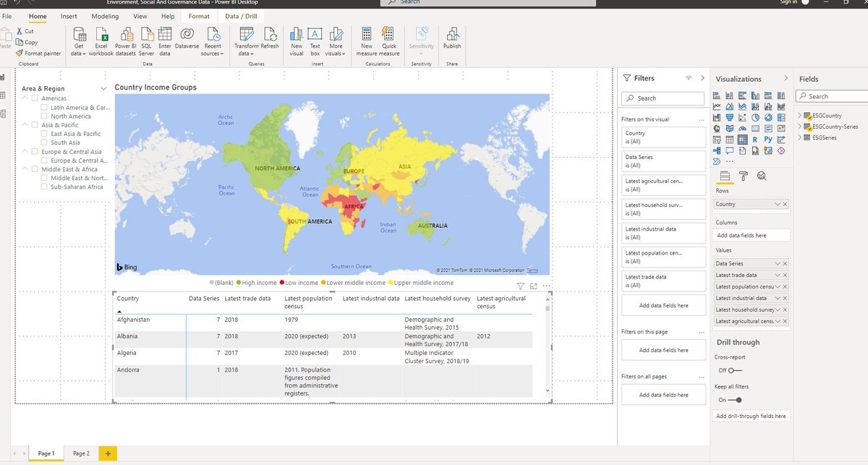Select the Matrix visual icon

pos(742,139)
